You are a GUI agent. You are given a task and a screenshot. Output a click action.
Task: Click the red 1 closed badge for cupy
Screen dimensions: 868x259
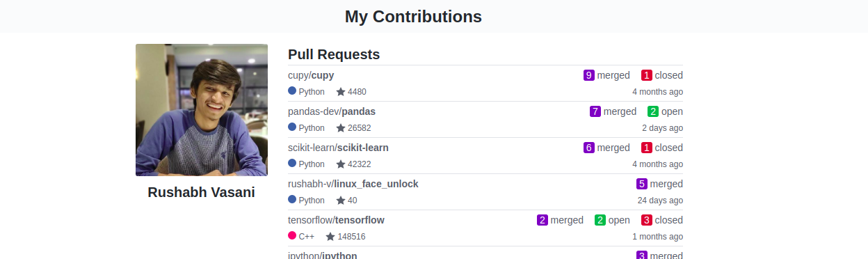pos(647,75)
